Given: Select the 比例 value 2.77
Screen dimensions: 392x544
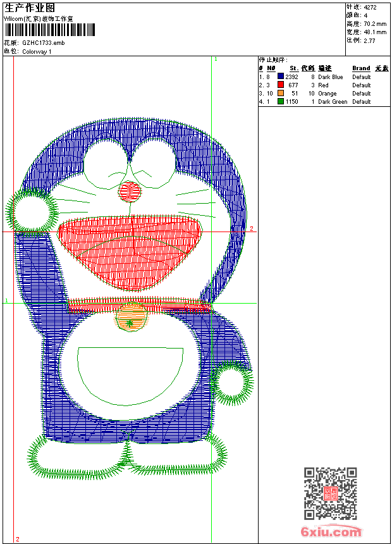Looking at the screenshot, I should [x=369, y=40].
